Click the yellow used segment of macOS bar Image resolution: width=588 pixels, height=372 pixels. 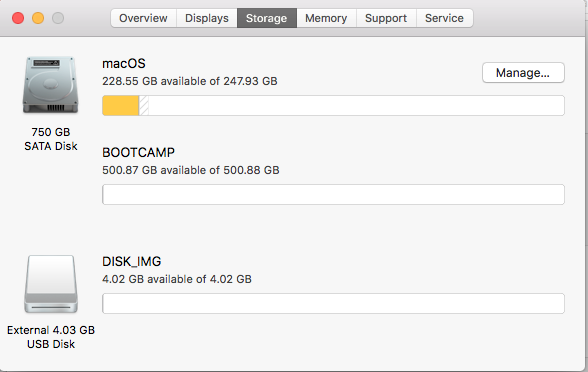(120, 105)
